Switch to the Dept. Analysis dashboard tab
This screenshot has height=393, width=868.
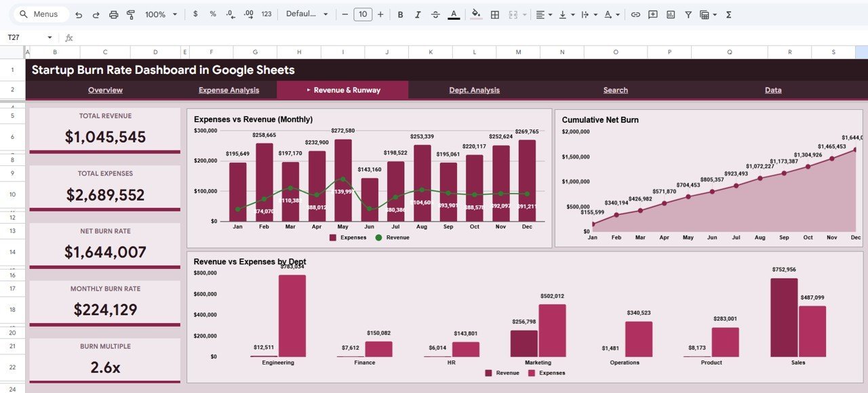click(x=474, y=89)
